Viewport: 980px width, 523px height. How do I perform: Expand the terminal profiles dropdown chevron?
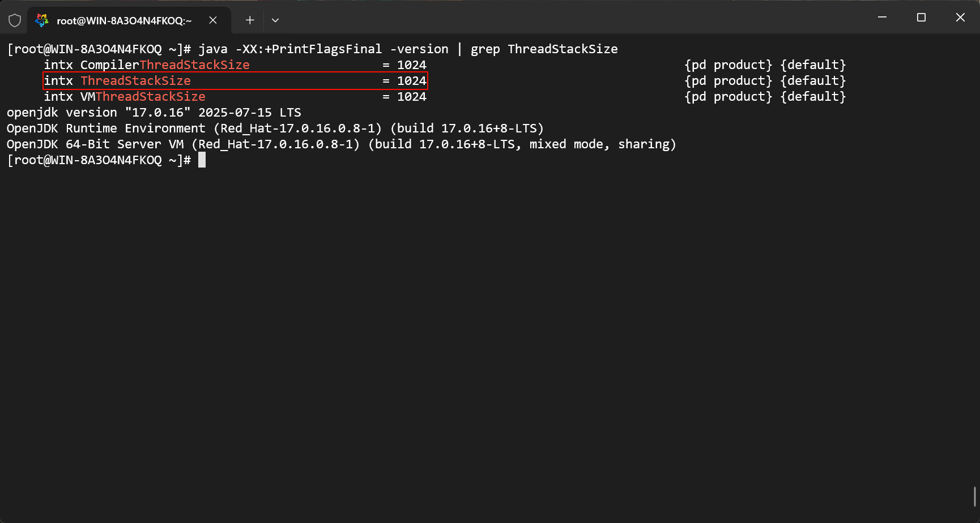click(275, 20)
